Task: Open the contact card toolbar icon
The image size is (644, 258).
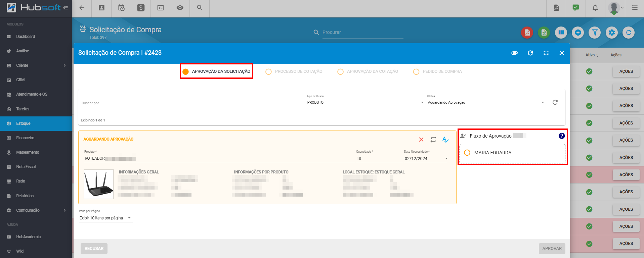Action: click(101, 8)
